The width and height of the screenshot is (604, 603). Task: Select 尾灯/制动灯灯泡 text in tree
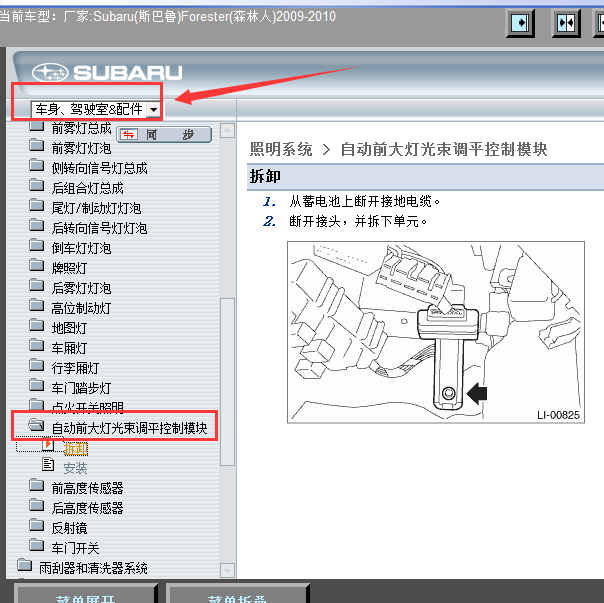click(96, 208)
